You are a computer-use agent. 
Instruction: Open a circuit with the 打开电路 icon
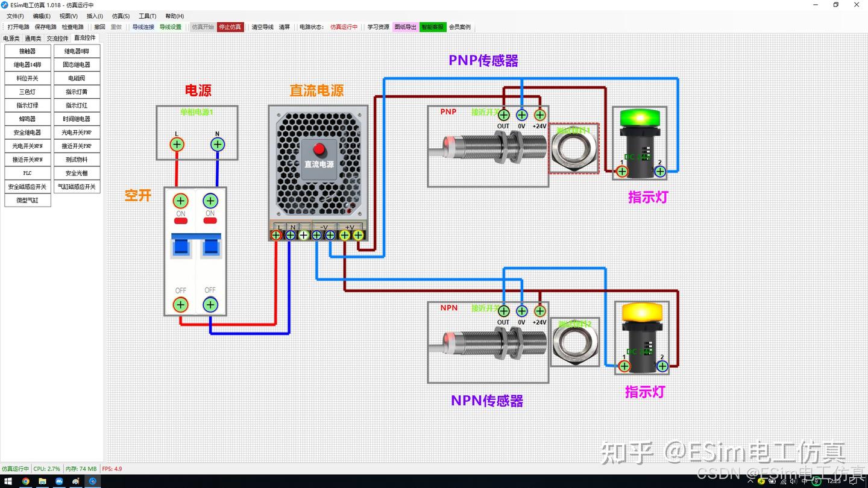click(18, 27)
